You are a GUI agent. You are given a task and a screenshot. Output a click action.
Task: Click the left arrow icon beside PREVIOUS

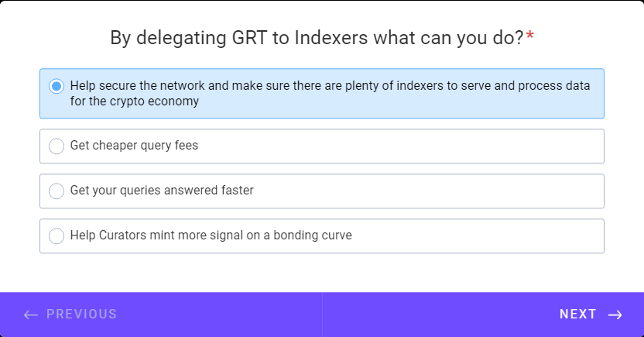[x=31, y=315]
